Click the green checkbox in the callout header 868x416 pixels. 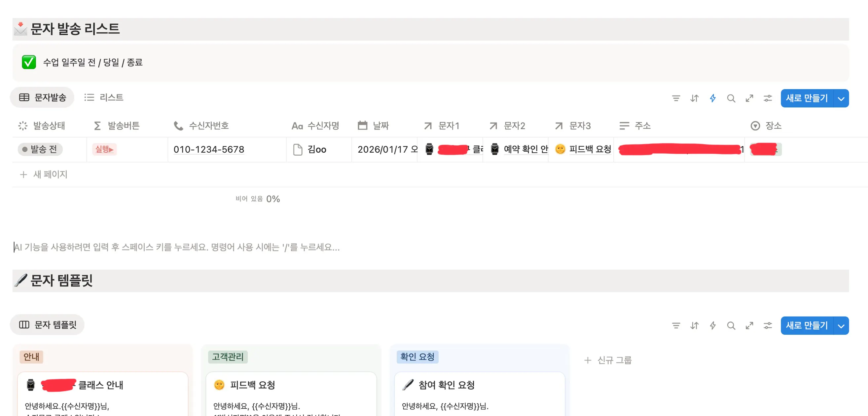(x=29, y=62)
